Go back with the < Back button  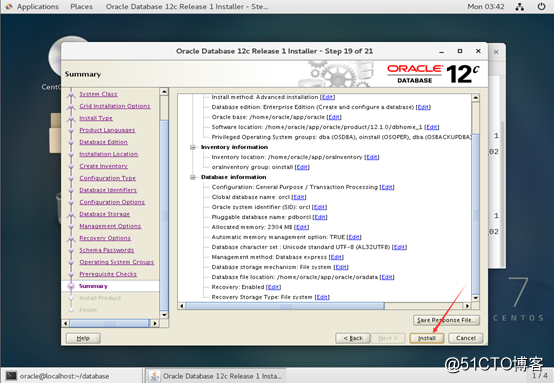353,338
